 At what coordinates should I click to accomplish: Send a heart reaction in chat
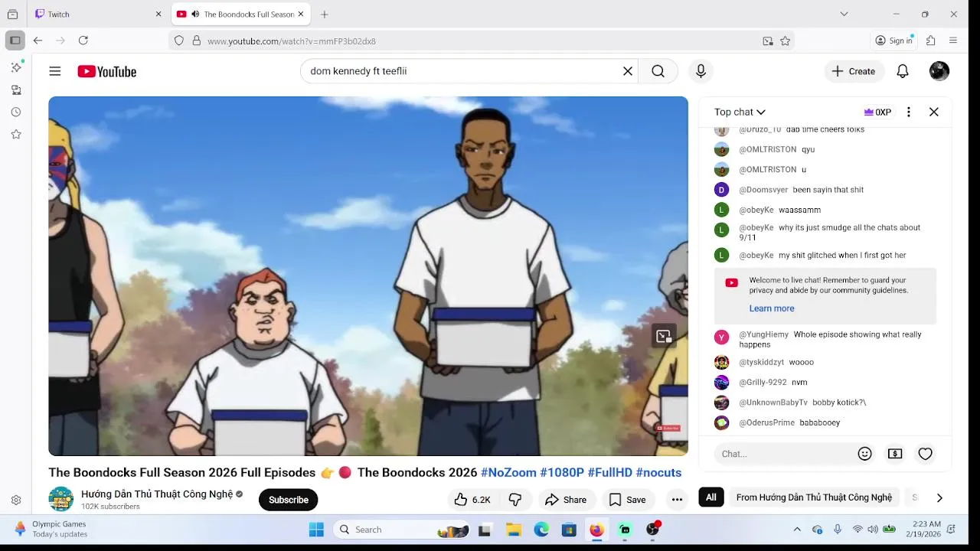[x=926, y=454]
